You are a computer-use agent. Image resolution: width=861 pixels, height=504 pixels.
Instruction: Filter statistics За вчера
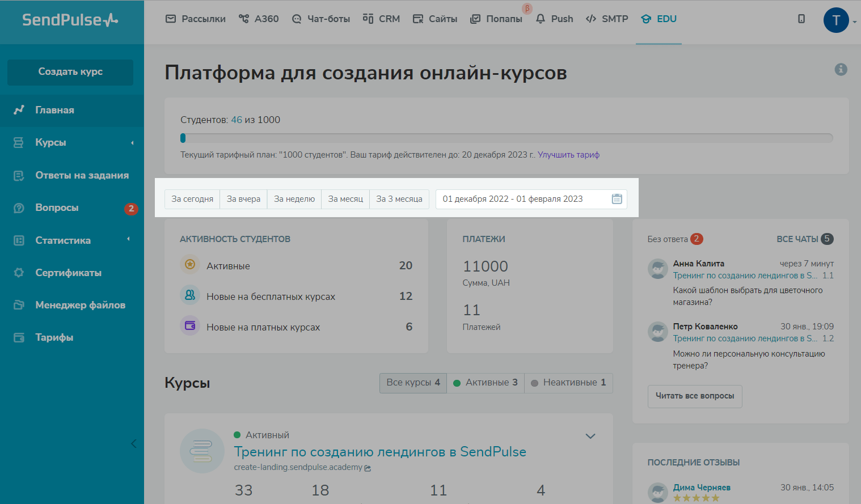click(243, 199)
